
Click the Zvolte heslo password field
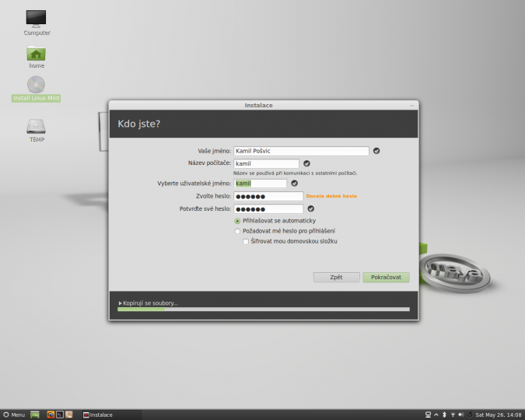[x=268, y=196]
